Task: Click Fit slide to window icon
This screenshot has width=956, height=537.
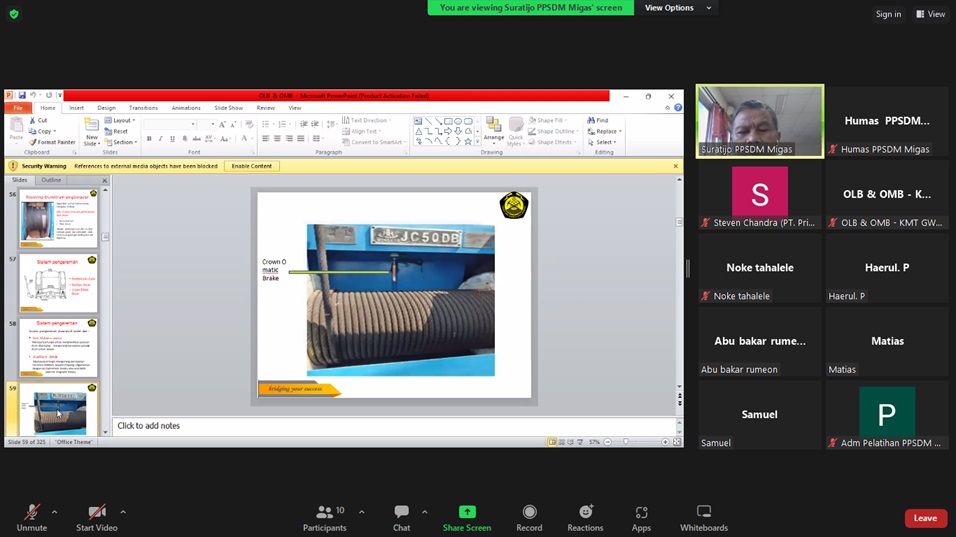Action: (x=677, y=442)
